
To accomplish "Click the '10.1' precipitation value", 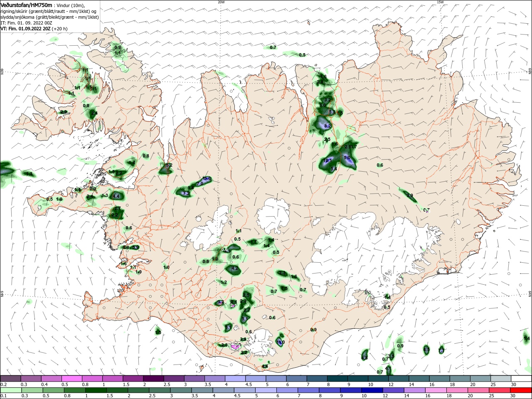I will click(x=328, y=160).
